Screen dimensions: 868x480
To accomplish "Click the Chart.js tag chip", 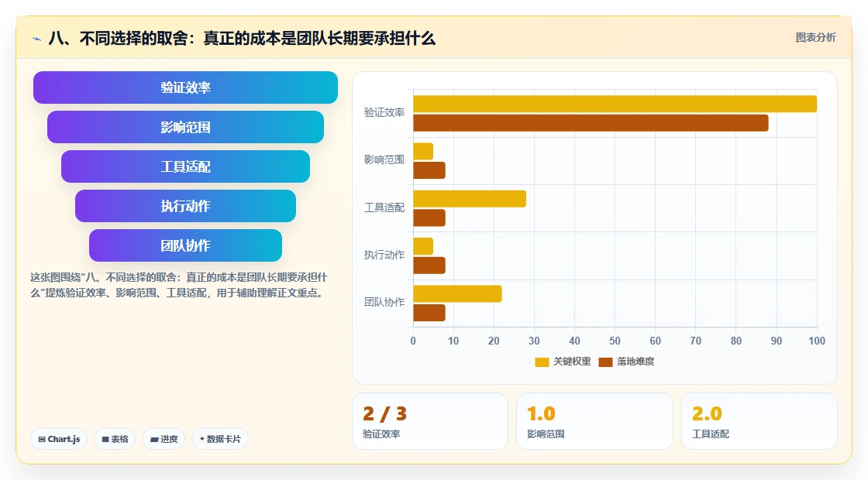I will pos(59,439).
